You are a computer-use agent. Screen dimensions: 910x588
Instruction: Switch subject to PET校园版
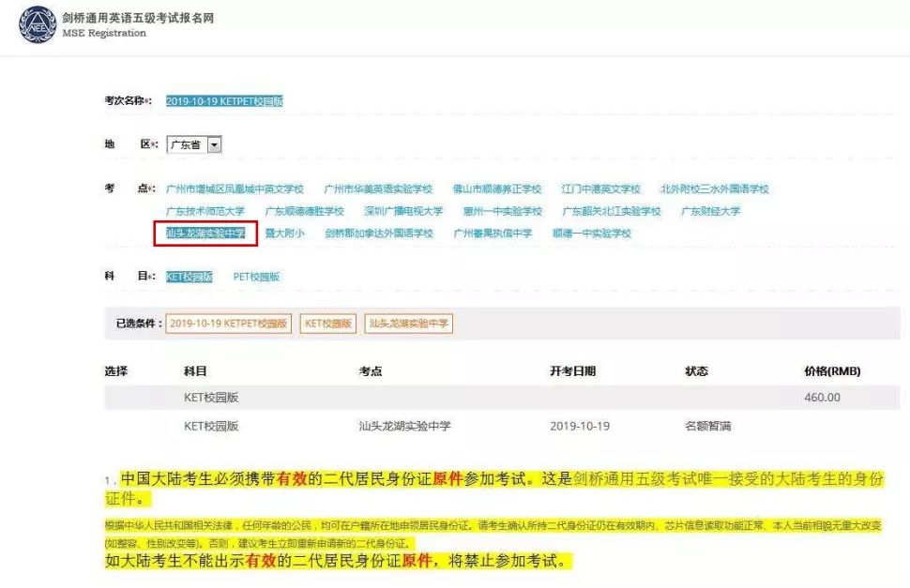(x=256, y=277)
